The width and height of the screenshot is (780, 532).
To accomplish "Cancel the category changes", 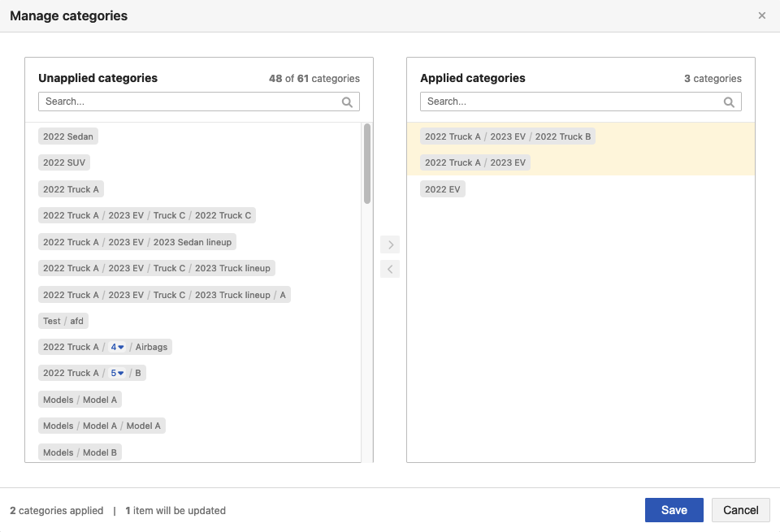I will (x=740, y=510).
